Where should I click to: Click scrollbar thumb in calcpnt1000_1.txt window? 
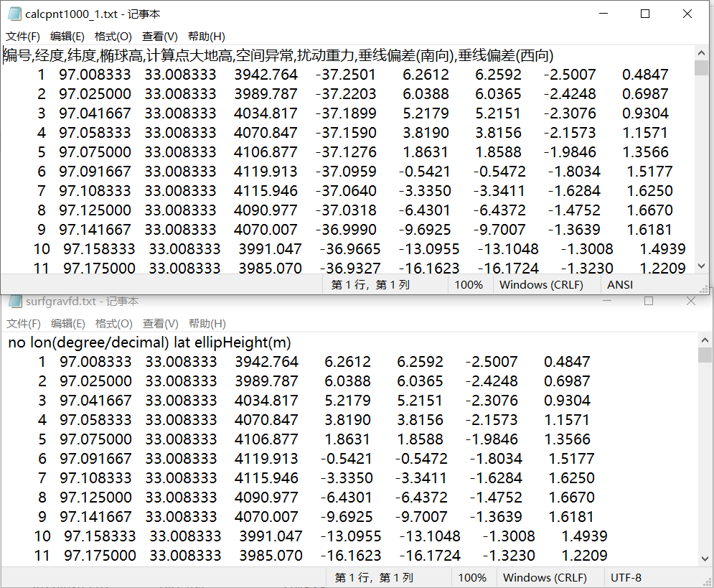point(702,68)
